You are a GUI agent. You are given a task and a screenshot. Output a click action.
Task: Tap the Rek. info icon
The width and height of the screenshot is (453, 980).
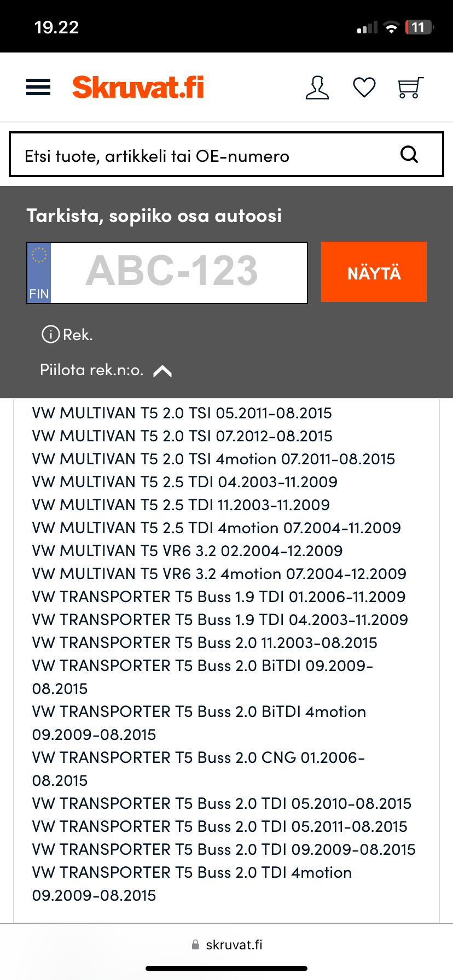[x=51, y=334]
